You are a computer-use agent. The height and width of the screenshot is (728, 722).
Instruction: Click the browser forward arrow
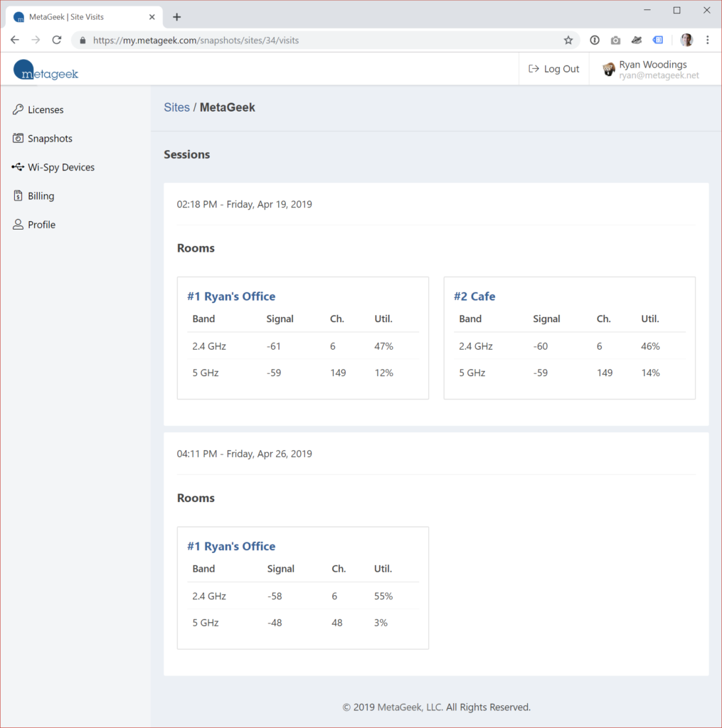pos(36,40)
